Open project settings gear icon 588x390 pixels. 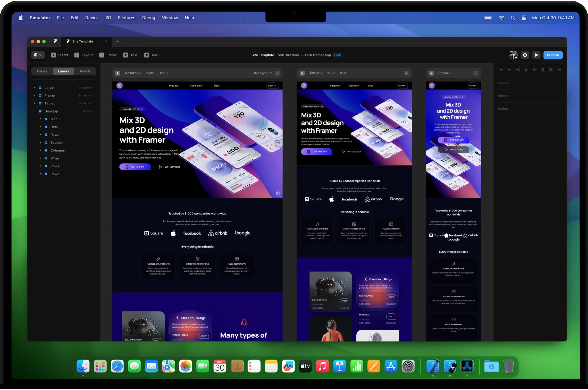tap(525, 55)
